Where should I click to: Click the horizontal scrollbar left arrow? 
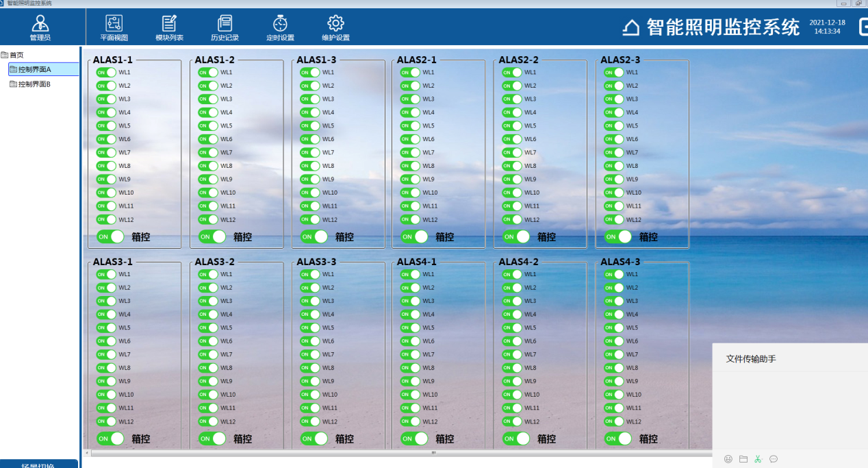coord(87,453)
